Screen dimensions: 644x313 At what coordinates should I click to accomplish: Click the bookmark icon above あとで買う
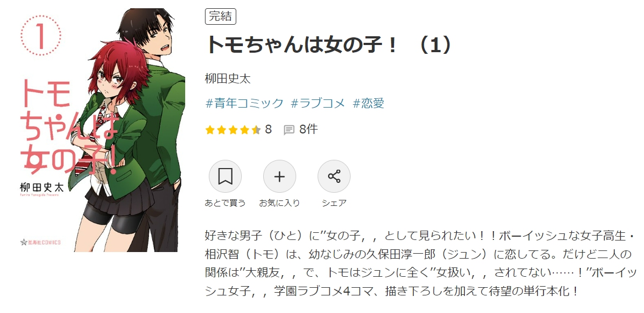click(225, 176)
